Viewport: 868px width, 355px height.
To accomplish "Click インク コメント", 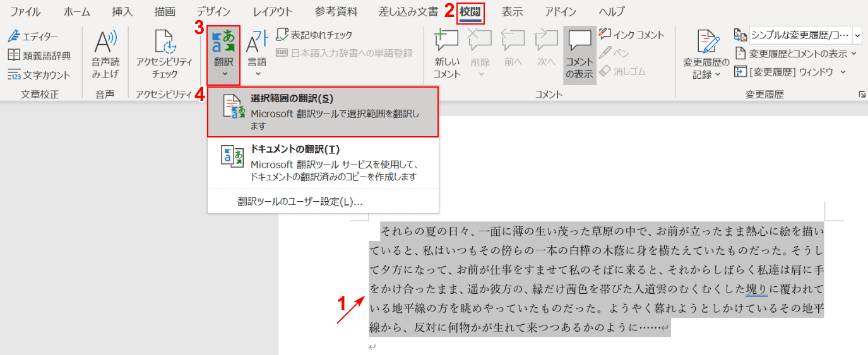I will tap(631, 35).
